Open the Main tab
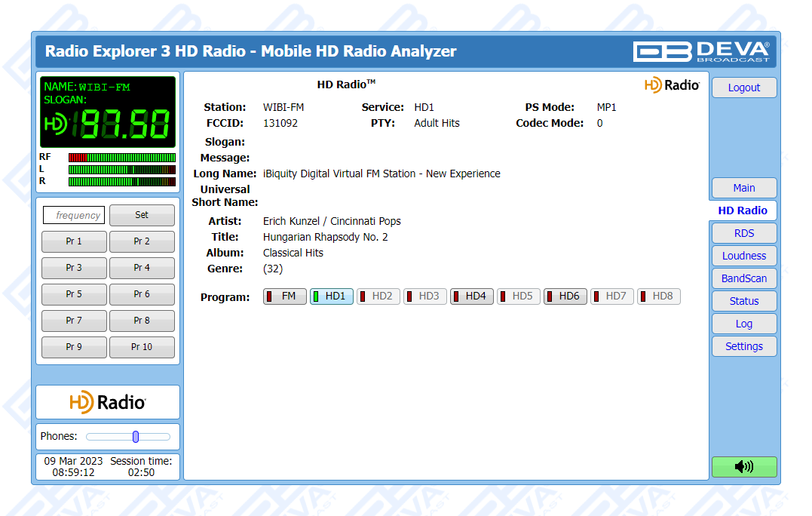The height and width of the screenshot is (516, 812). 743,188
